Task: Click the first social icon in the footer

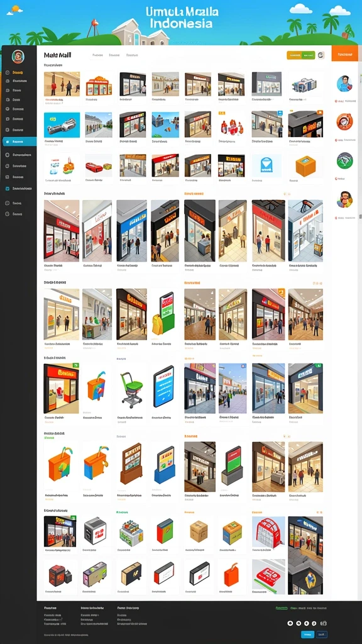Action: 290,623
